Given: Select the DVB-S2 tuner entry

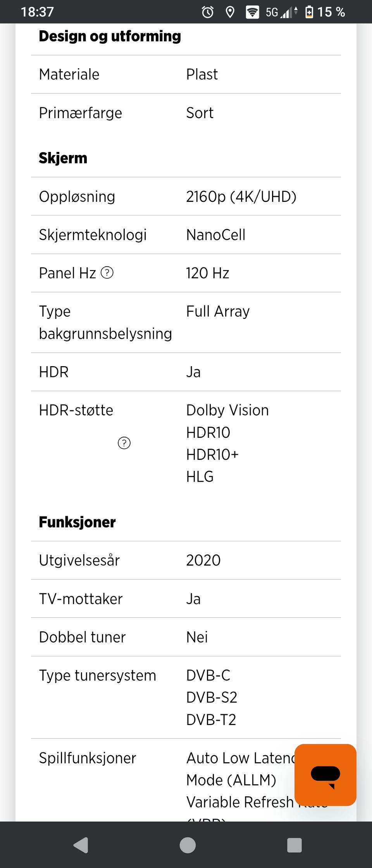Looking at the screenshot, I should (212, 697).
